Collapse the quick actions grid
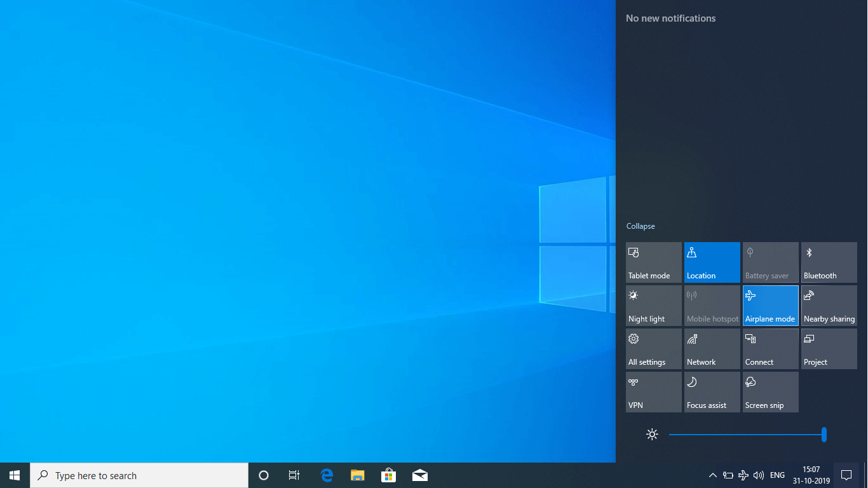The image size is (868, 488). click(x=641, y=226)
